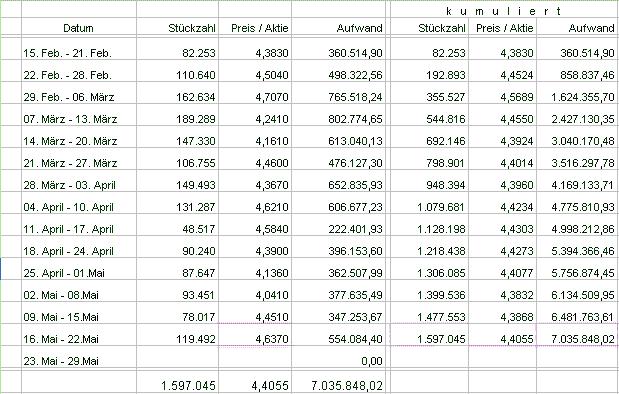
Task: Select Stückzahl cell with value 110.640
Action: coord(178,75)
